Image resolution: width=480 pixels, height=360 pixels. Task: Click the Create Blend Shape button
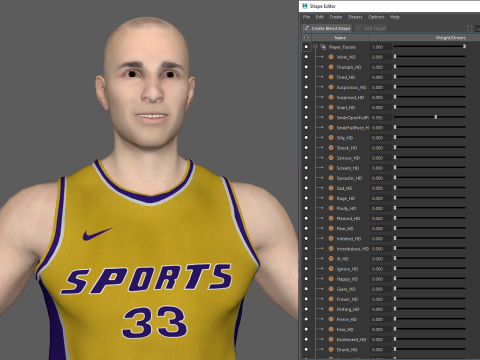[327, 28]
